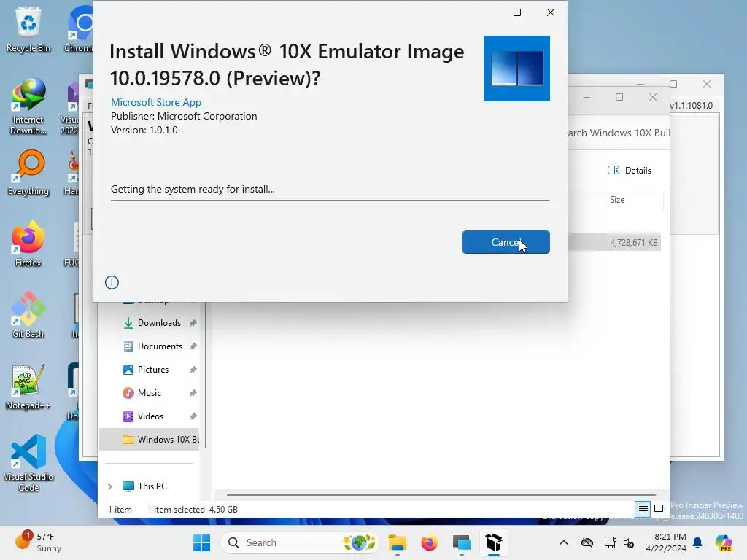747x560 pixels.
Task: Sort by the Size column header
Action: click(x=634, y=200)
